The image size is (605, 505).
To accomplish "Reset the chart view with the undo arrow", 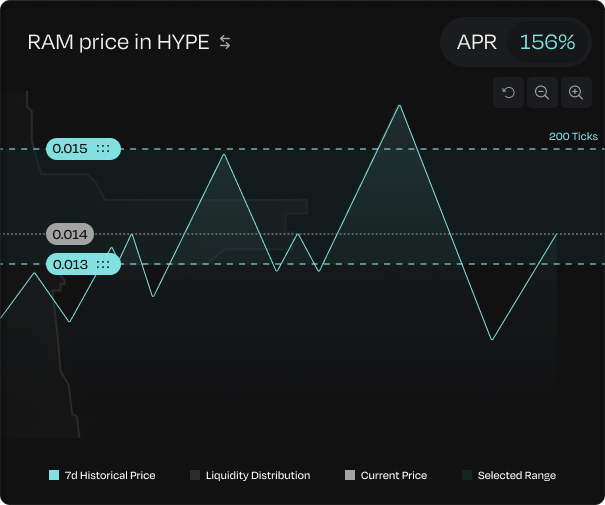I will coord(508,93).
